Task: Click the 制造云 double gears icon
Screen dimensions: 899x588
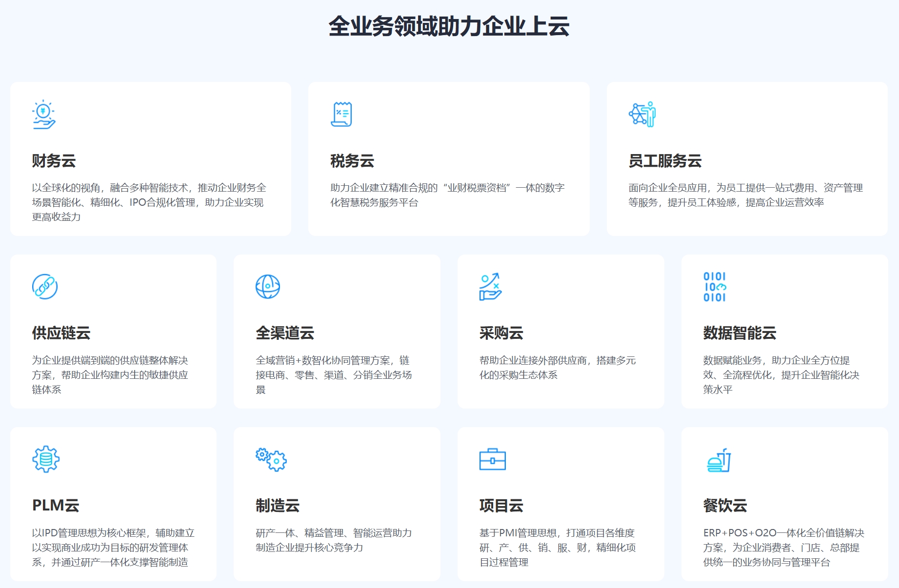Action: (x=271, y=459)
